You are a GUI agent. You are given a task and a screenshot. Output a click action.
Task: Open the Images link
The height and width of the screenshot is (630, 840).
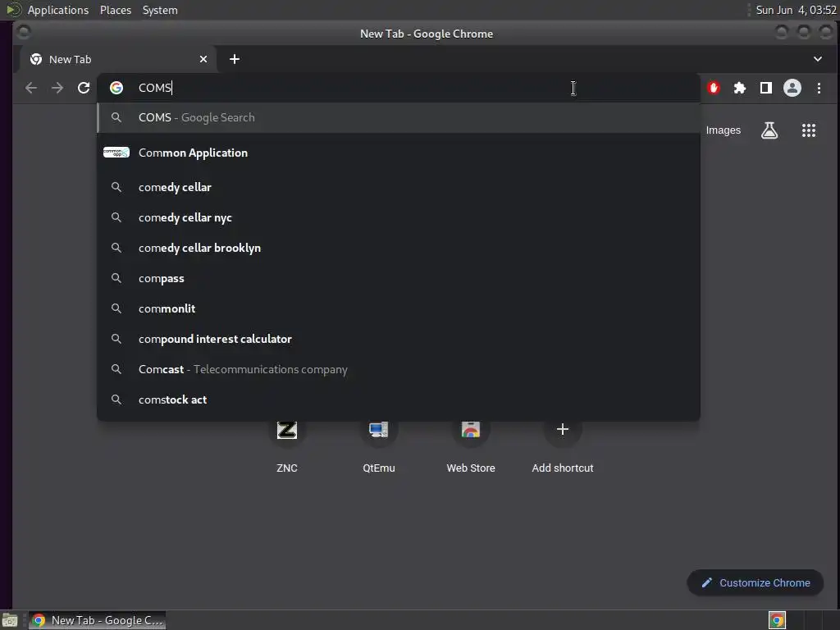[x=724, y=130]
